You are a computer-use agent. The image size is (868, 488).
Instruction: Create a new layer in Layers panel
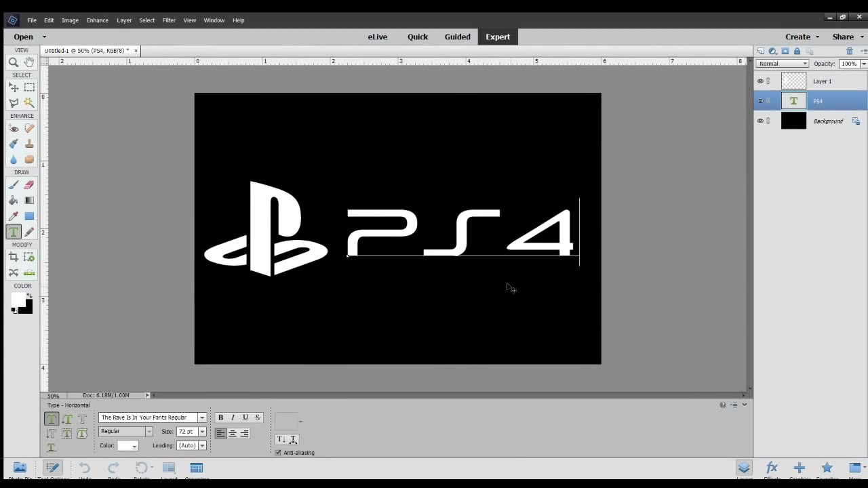[761, 52]
